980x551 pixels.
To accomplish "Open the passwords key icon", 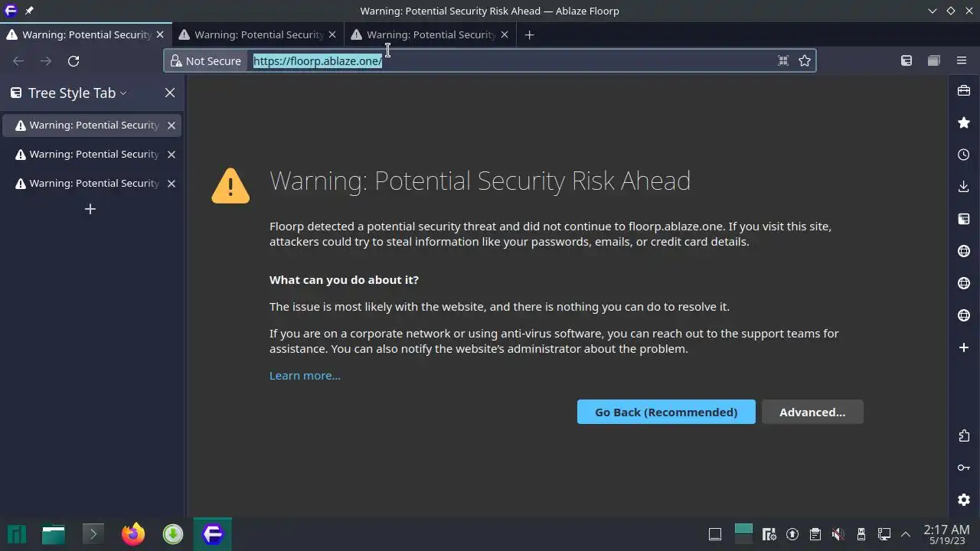I will tap(964, 468).
